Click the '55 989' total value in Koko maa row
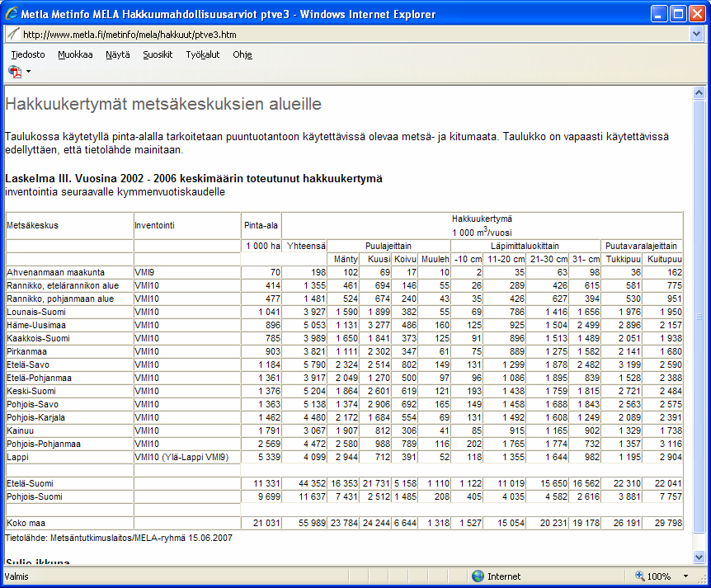Image resolution: width=711 pixels, height=588 pixels. [312, 523]
